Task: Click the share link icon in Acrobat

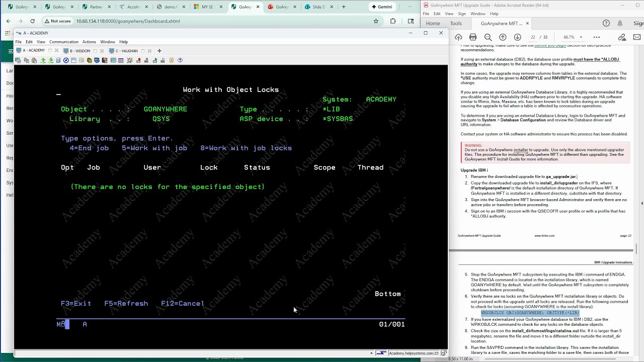Action: pos(622,37)
